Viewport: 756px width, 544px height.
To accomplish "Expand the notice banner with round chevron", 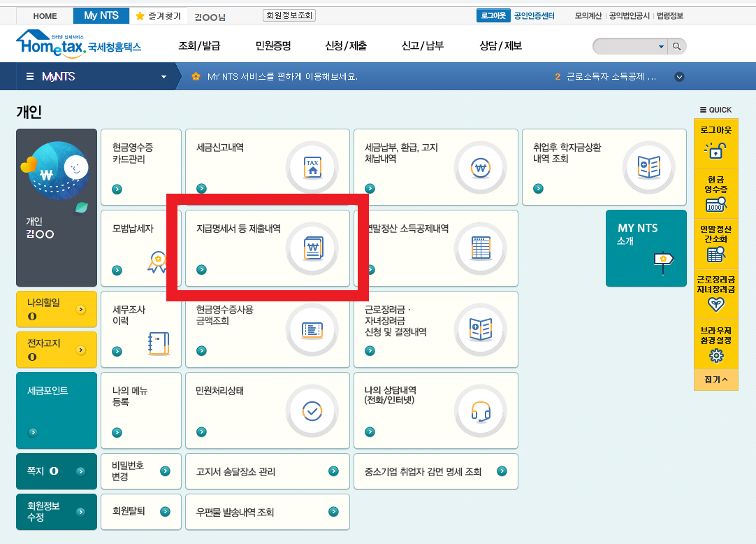I will [679, 77].
